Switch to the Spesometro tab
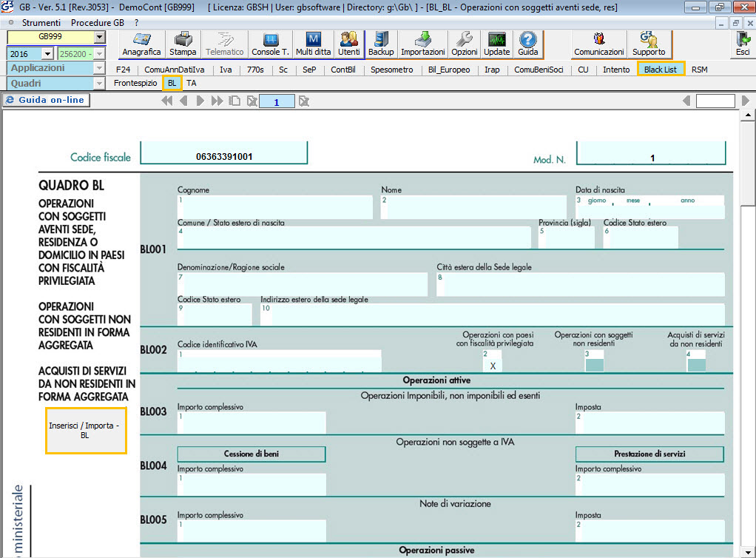The height and width of the screenshot is (558, 756). [391, 70]
